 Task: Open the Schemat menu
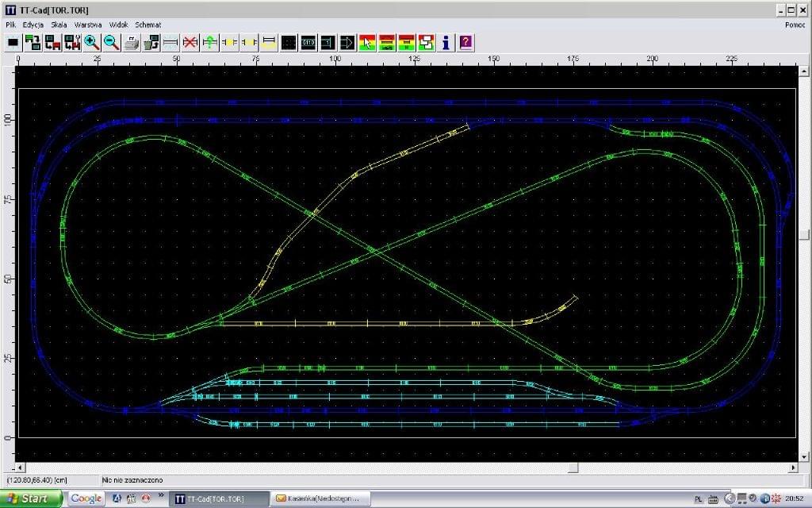(x=148, y=25)
